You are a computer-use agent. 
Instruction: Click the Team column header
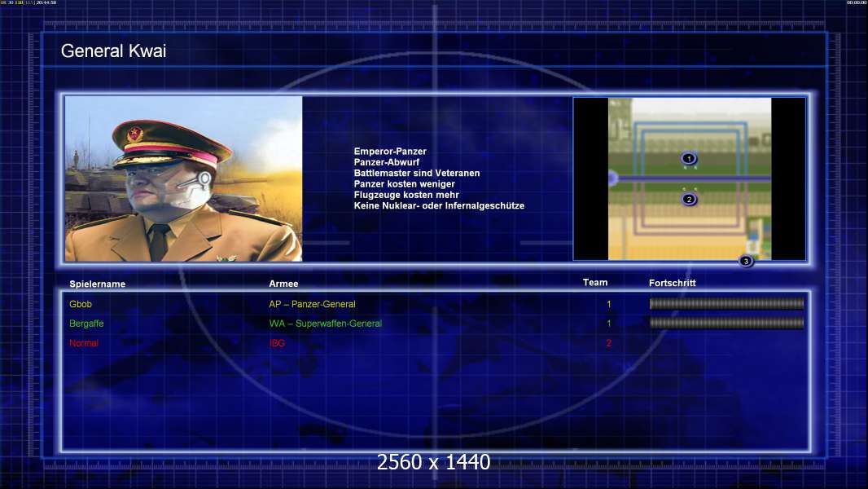click(595, 283)
